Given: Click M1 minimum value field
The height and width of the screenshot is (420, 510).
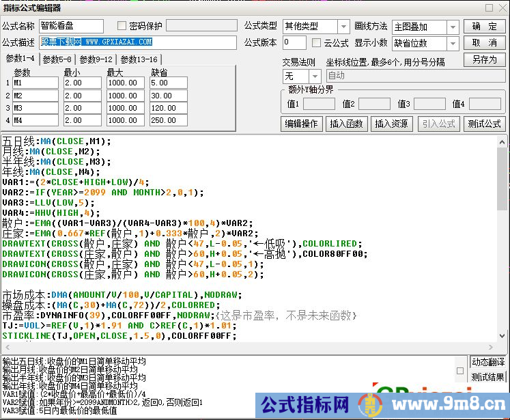Looking at the screenshot, I should pyautogui.click(x=83, y=83).
